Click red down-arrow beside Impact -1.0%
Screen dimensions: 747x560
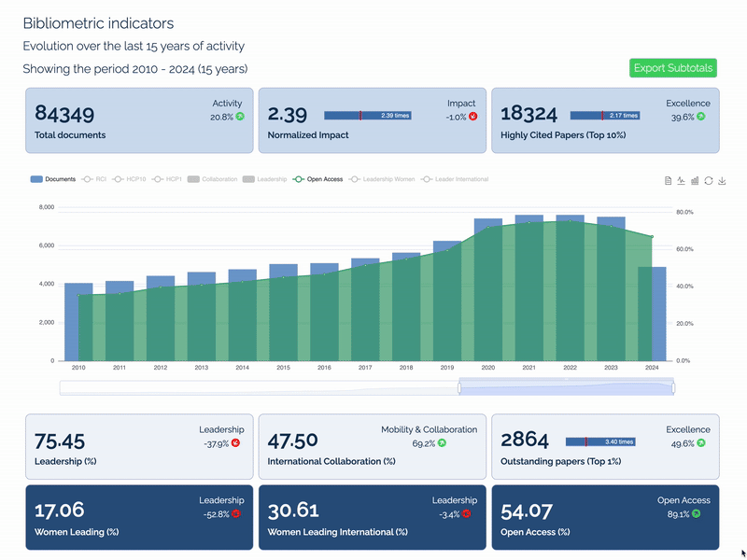pos(472,117)
